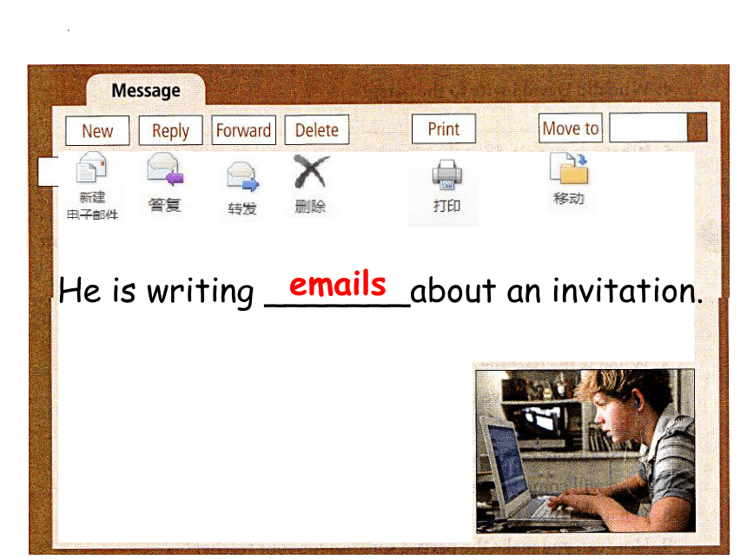This screenshot has height=560, width=747.
Task: Select the Reply button
Action: 170,130
